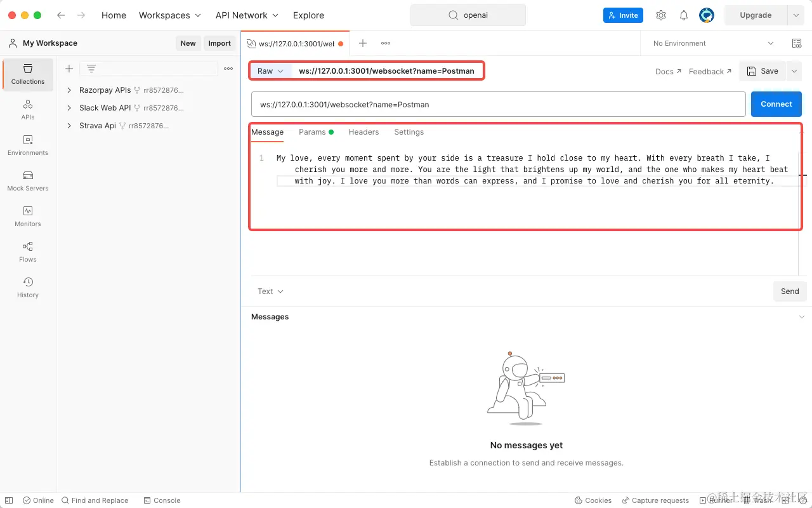Viewport: 812px width, 508px height.
Task: Select Flows in the sidebar
Action: (27, 251)
